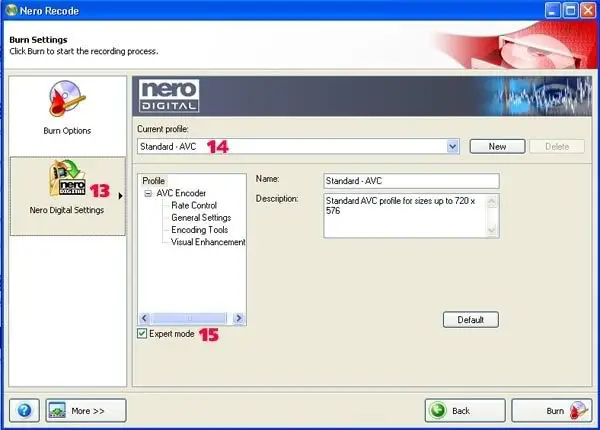Select AVC Encoder tree label

[181, 193]
